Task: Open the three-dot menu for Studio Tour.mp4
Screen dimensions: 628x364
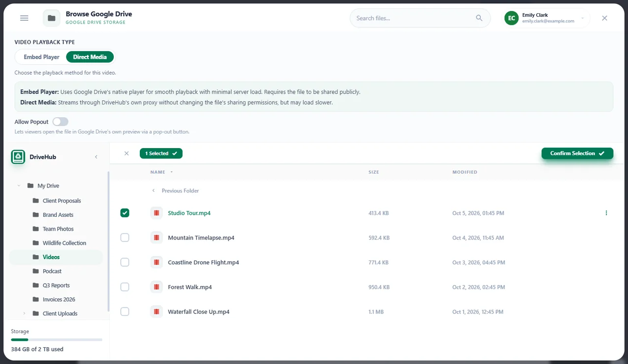Action: [x=606, y=213]
